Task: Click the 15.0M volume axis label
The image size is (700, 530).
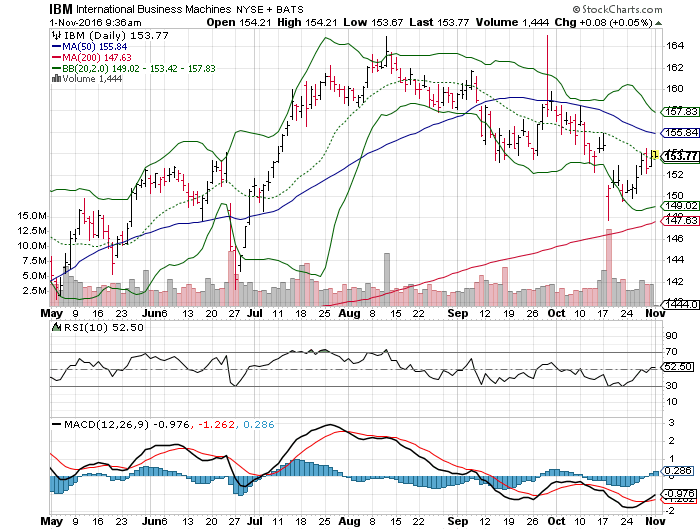Action: coord(32,216)
